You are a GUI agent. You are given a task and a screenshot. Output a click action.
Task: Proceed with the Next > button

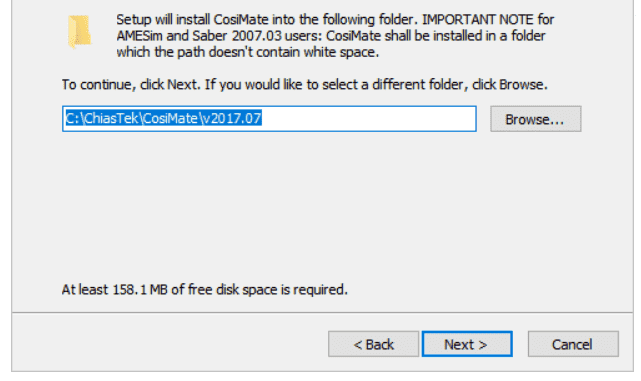tap(467, 344)
